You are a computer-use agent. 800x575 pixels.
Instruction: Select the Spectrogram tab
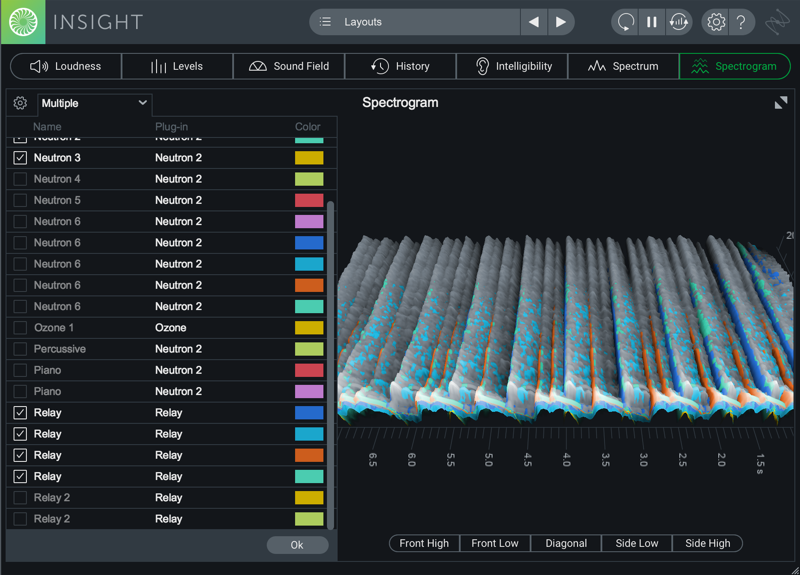point(735,66)
